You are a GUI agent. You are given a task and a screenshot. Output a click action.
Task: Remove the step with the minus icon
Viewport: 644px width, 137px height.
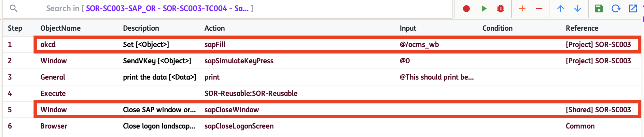click(x=539, y=8)
